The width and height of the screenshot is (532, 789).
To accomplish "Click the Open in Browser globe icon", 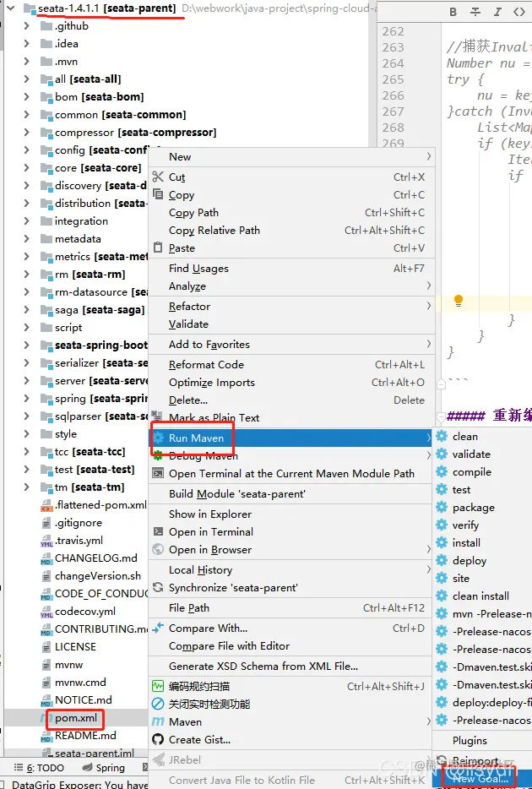I will (158, 549).
